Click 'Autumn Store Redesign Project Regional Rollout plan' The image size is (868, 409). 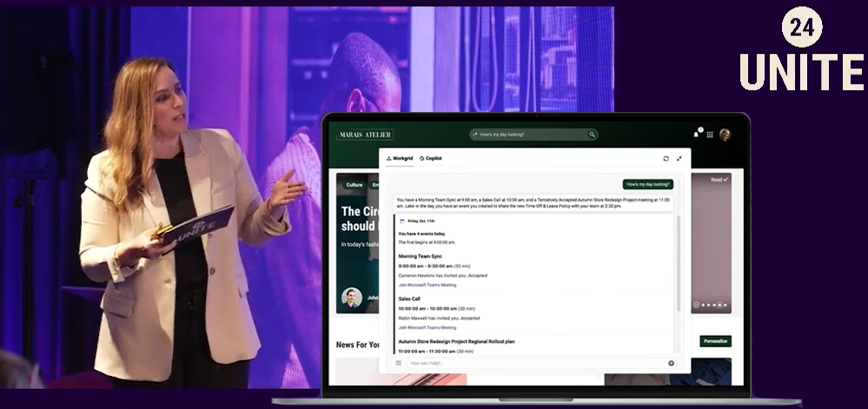coord(457,341)
